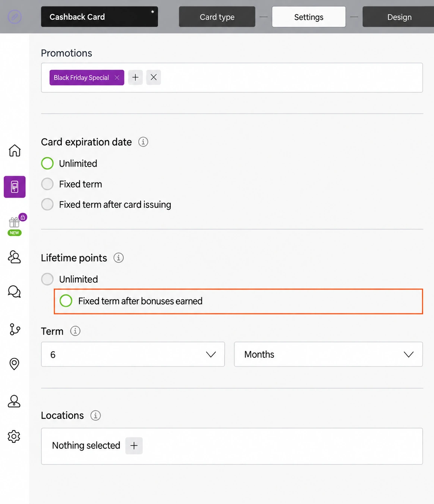434x504 pixels.
Task: Open the user account sidebar icon
Action: (x=15, y=401)
